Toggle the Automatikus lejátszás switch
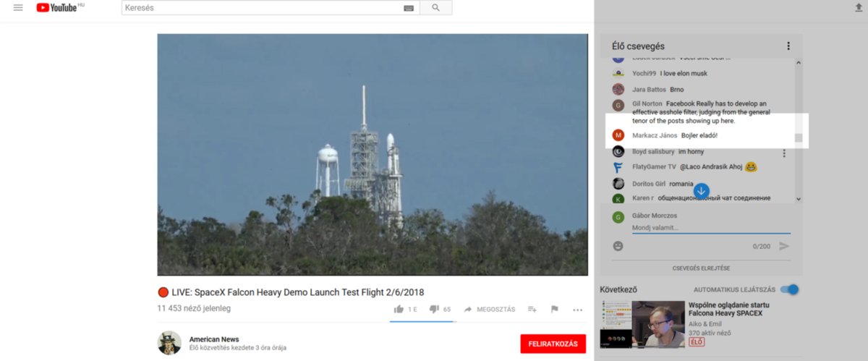Viewport: 868px width, 361px height. pyautogui.click(x=789, y=289)
